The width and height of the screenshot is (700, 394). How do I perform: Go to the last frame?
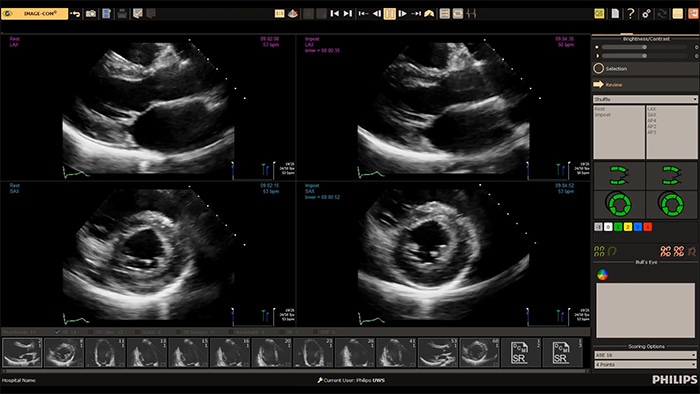tap(416, 14)
